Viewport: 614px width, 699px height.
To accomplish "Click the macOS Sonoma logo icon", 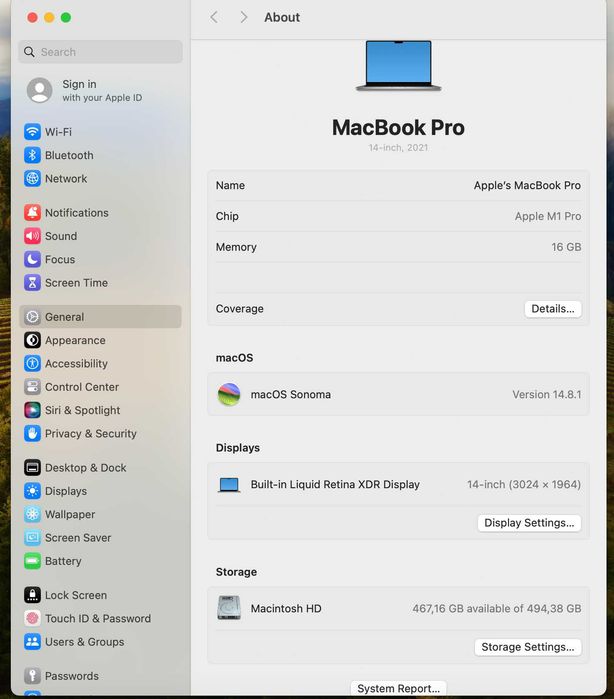I will 229,395.
